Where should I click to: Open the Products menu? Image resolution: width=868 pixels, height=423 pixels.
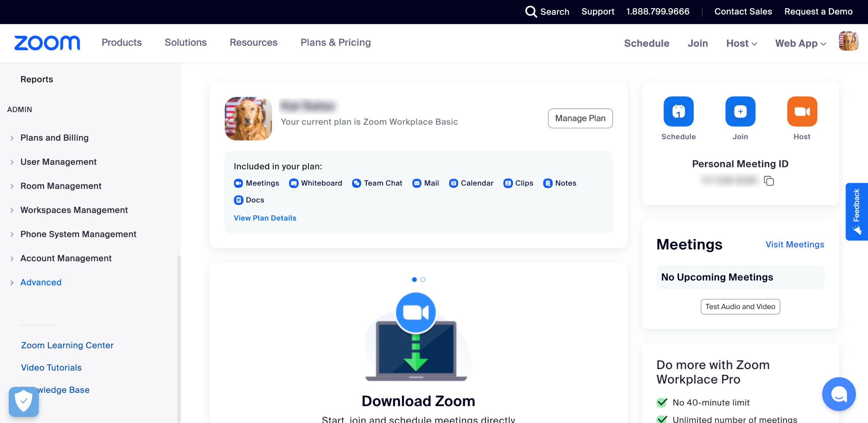(x=121, y=42)
